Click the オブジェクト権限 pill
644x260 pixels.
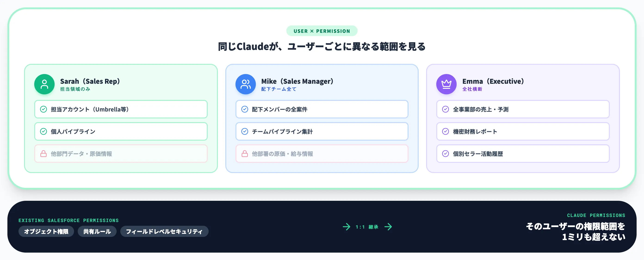[46, 232]
